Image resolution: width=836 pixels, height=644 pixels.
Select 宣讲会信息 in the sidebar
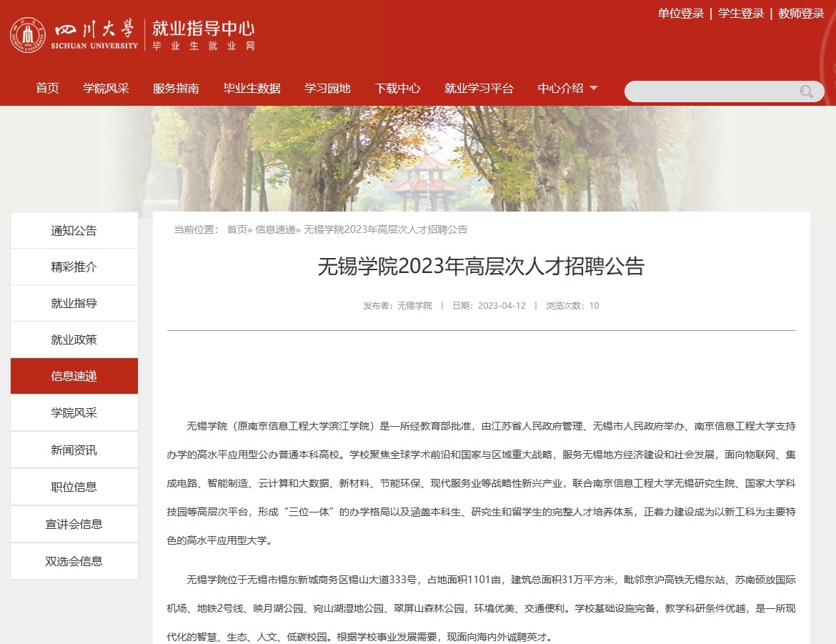tap(74, 525)
